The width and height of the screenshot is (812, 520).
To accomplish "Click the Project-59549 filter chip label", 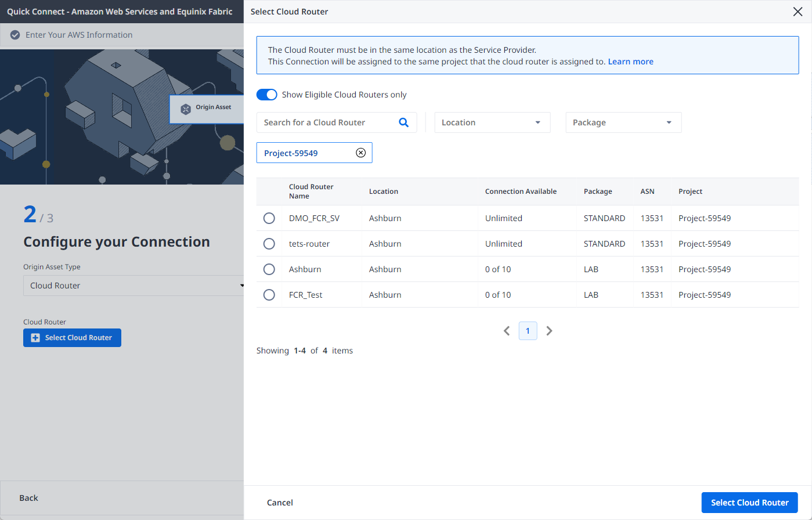I will point(291,153).
